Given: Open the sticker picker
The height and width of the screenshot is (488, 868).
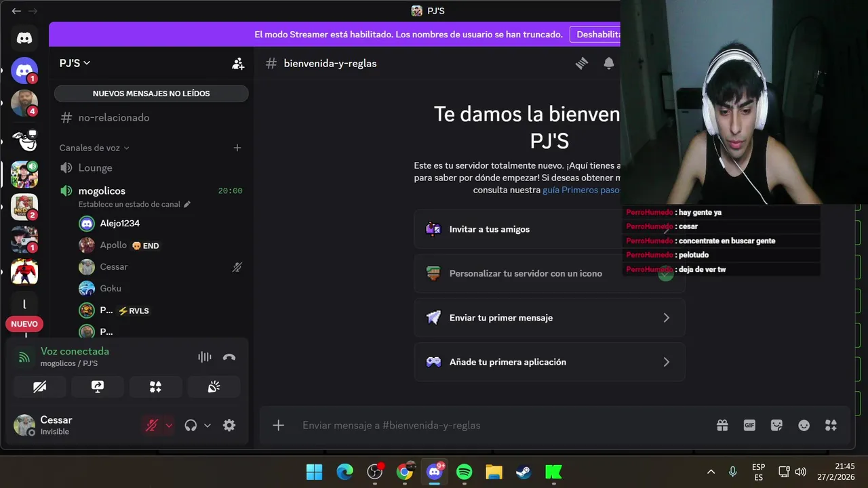Looking at the screenshot, I should point(776,425).
